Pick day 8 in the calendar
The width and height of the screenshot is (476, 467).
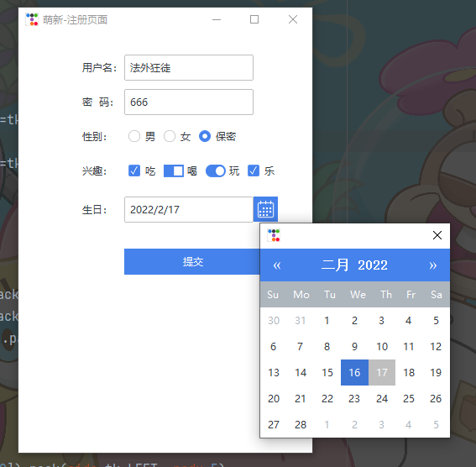327,346
